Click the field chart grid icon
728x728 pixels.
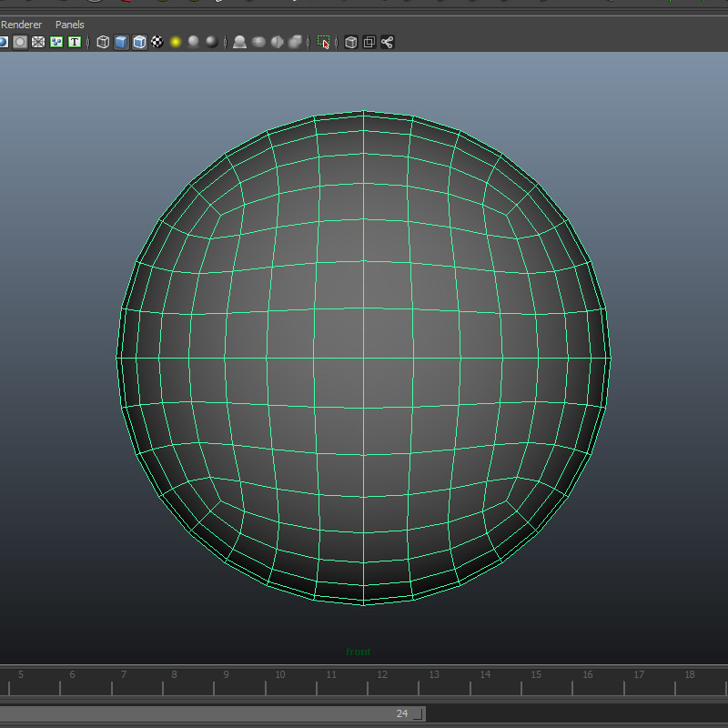point(38,42)
